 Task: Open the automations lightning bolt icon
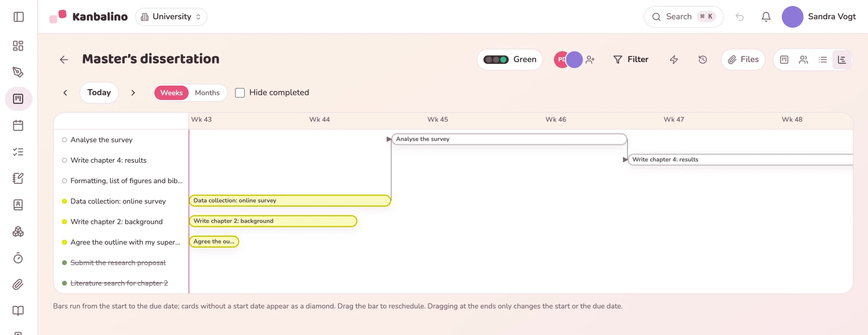[x=674, y=60]
